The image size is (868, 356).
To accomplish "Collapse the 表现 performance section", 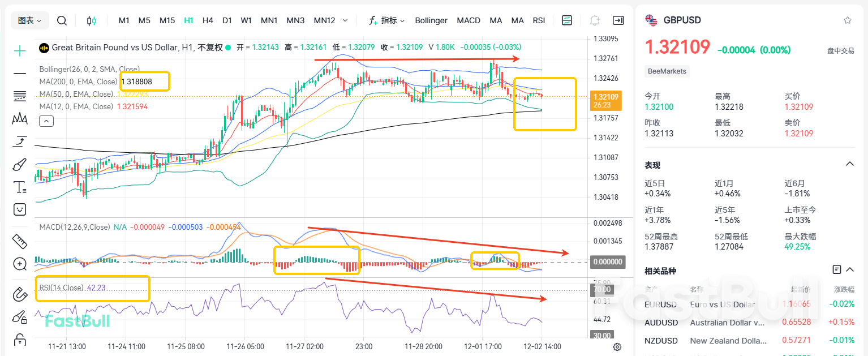I will tap(849, 164).
